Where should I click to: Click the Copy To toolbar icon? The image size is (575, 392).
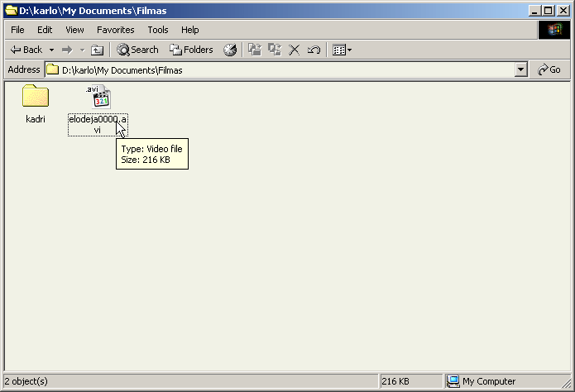[275, 50]
